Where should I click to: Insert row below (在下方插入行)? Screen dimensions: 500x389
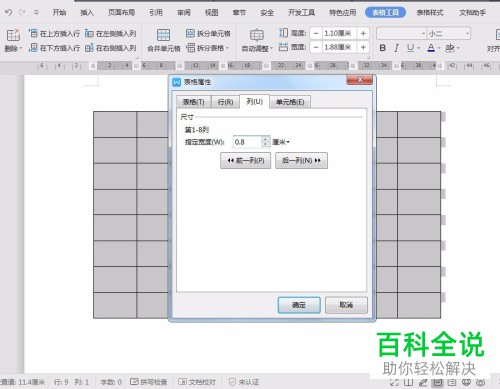(54, 48)
